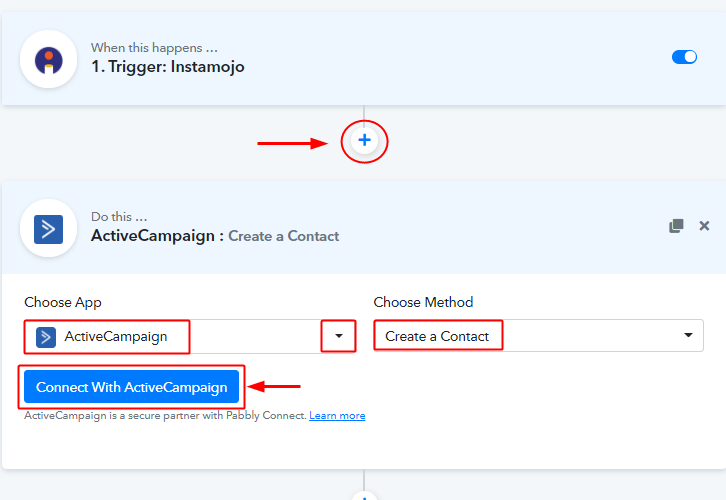The height and width of the screenshot is (500, 726).
Task: Click the Create a Contact method field
Action: point(538,336)
